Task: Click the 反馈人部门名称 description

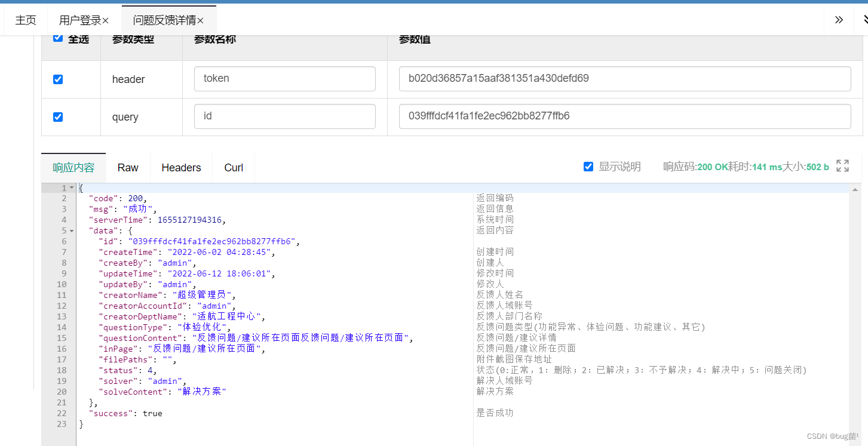Action: pyautogui.click(x=510, y=317)
